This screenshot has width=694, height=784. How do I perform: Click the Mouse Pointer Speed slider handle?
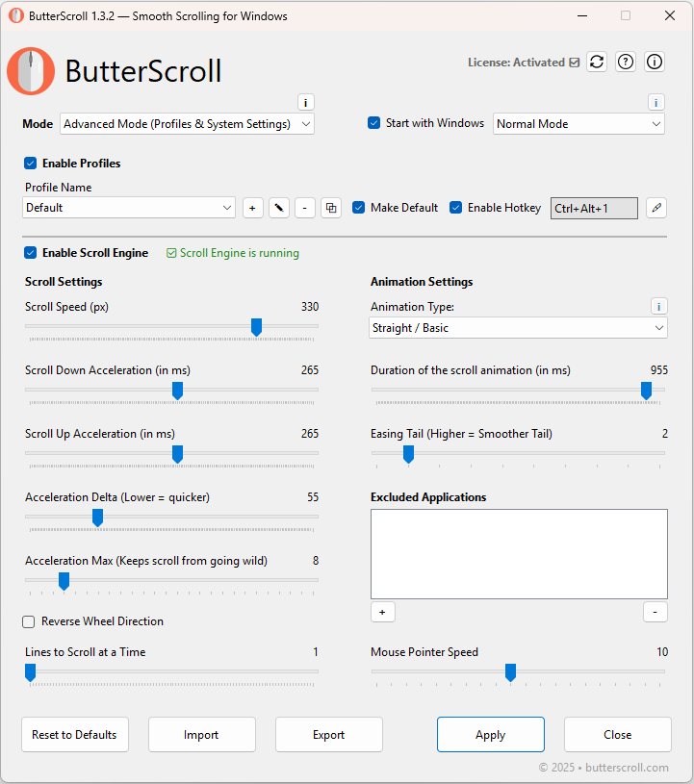510,673
